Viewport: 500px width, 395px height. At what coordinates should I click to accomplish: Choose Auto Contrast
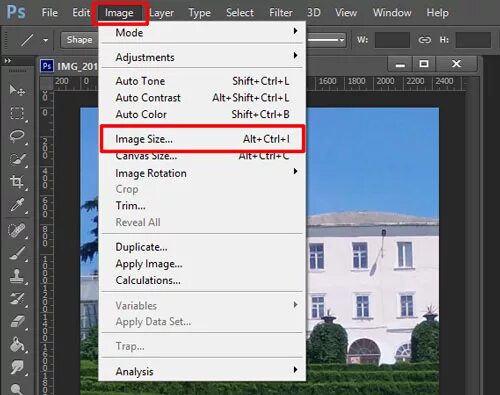tap(202, 98)
